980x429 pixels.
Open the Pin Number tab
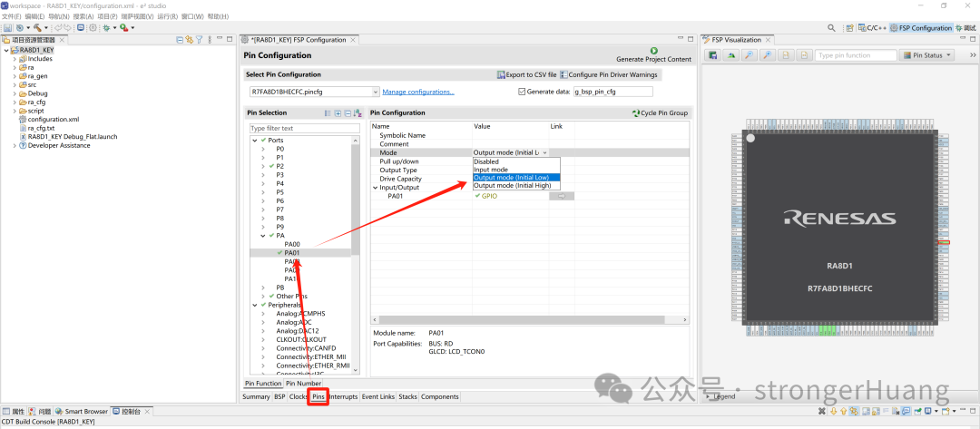pyautogui.click(x=303, y=384)
